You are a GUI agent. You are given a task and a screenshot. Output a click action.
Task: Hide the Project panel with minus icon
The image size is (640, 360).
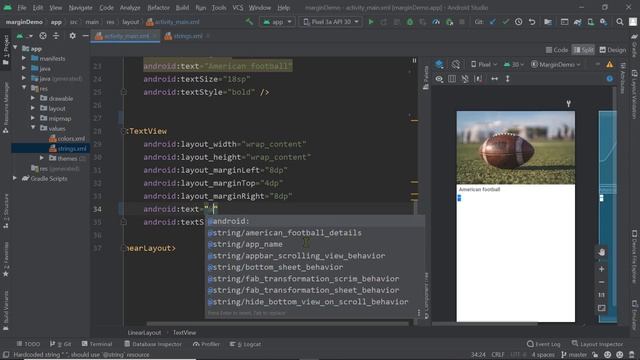(85, 36)
